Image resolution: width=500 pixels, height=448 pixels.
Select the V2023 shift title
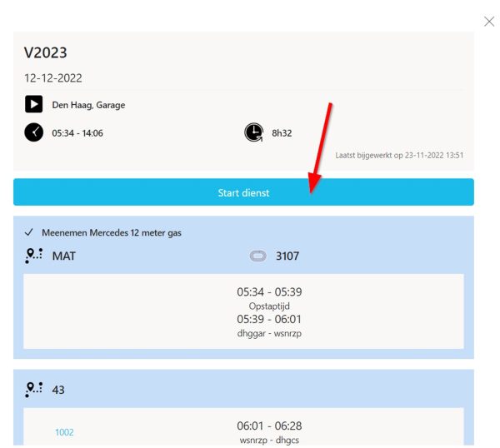(46, 52)
